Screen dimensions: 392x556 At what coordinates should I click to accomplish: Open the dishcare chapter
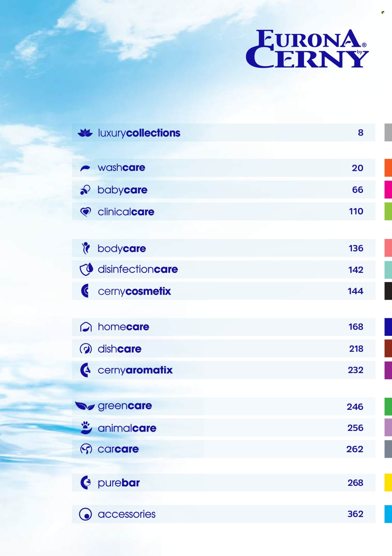pos(224,348)
